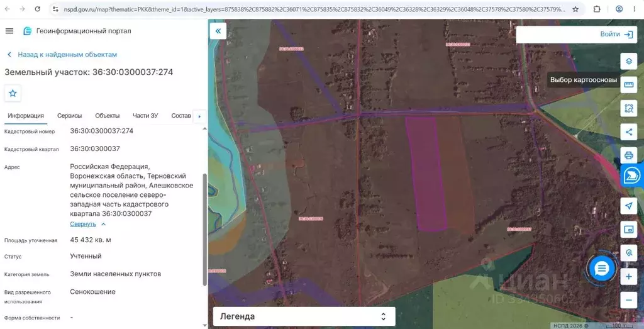Click the Сенокошение permitted use value
Viewport: 644px width, 329px height.
click(x=93, y=292)
